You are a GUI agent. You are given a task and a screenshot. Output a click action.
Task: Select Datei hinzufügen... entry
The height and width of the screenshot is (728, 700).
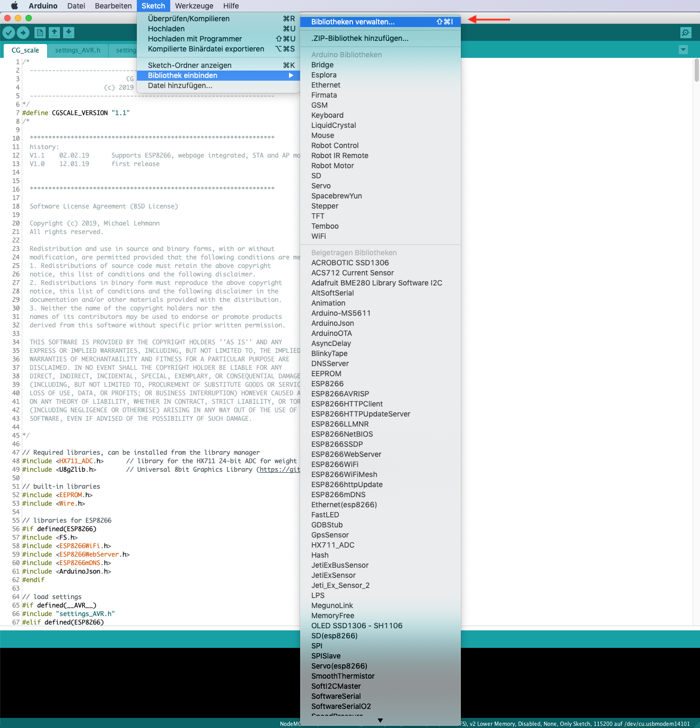[x=218, y=85]
